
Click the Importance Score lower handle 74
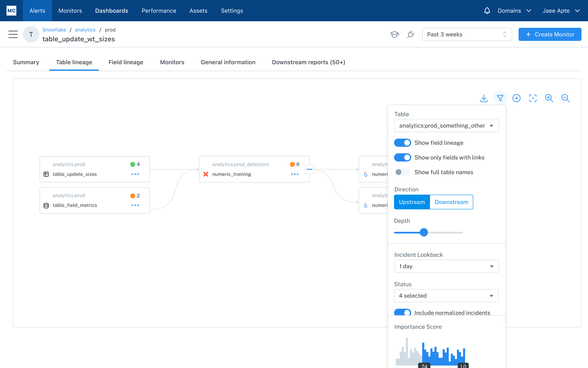coord(424,366)
